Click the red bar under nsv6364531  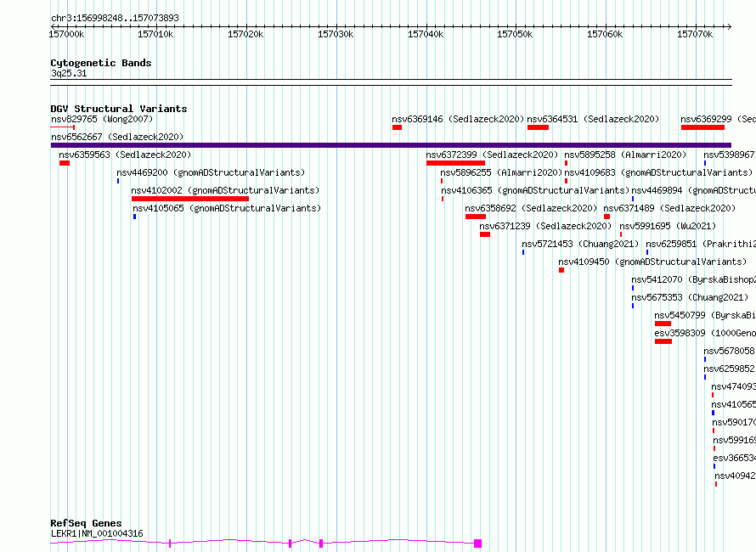point(538,127)
